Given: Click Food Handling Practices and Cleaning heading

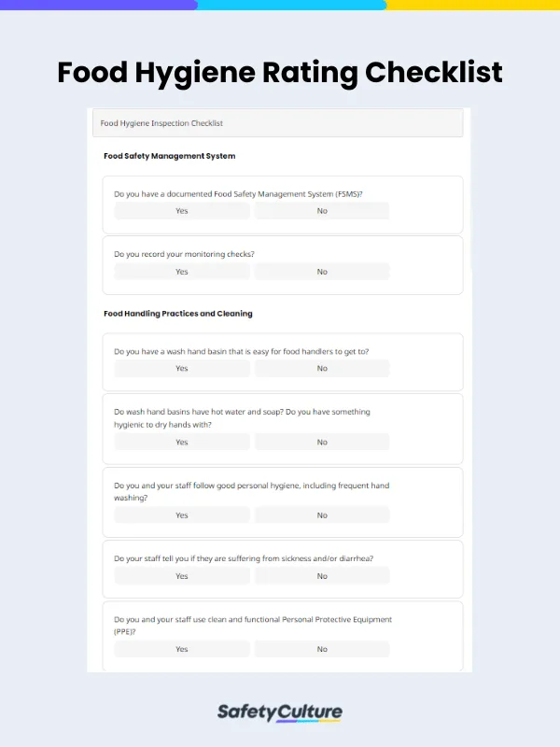Looking at the screenshot, I should [x=177, y=314].
